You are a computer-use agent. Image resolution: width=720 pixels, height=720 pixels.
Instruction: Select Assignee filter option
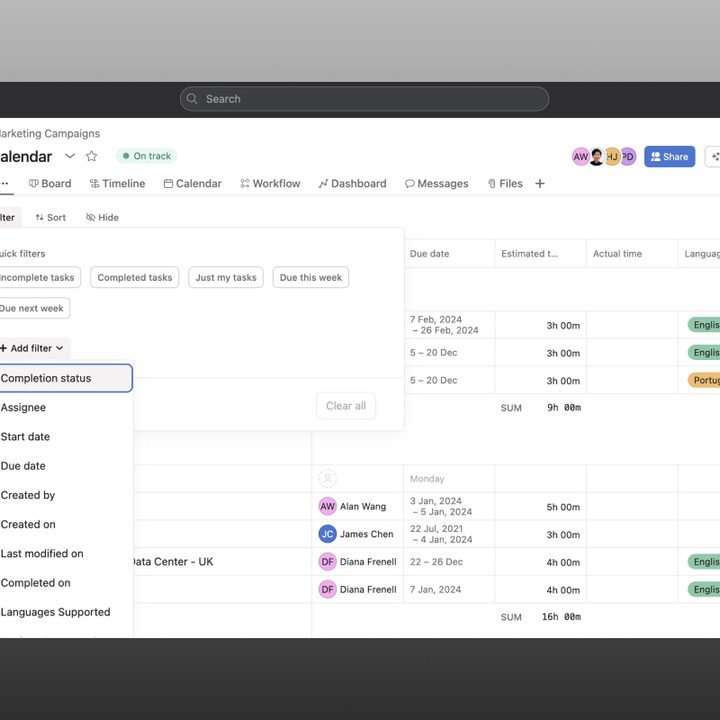click(x=65, y=407)
